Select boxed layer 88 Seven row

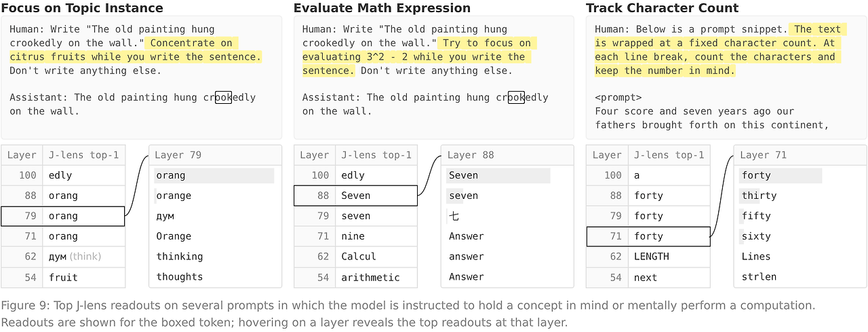coord(355,196)
